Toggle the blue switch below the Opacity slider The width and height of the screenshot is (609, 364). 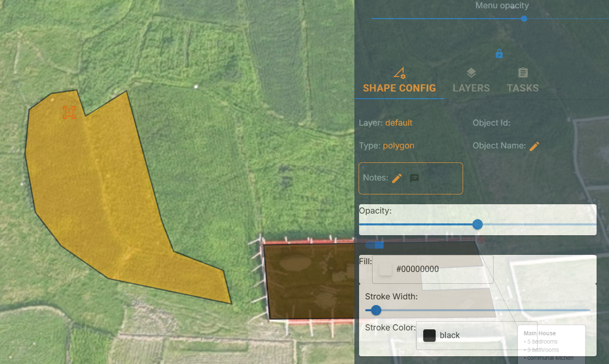(375, 245)
